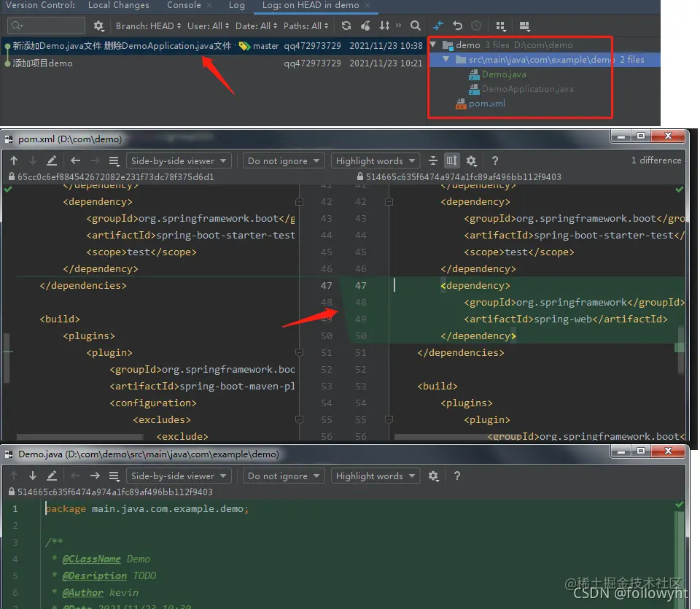Open the Paths: All filter dropdown

tap(306, 26)
